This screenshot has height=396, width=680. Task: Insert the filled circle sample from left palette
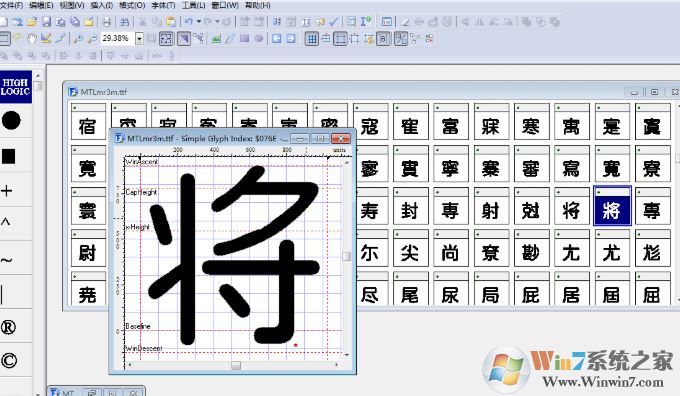11,120
